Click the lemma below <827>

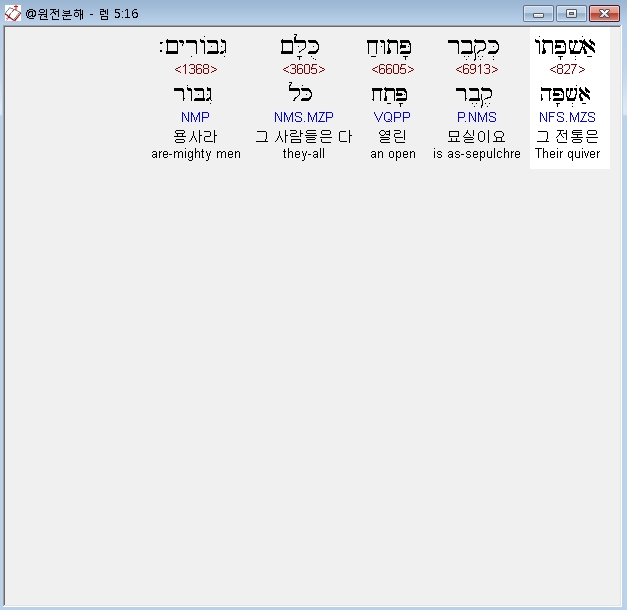click(565, 94)
